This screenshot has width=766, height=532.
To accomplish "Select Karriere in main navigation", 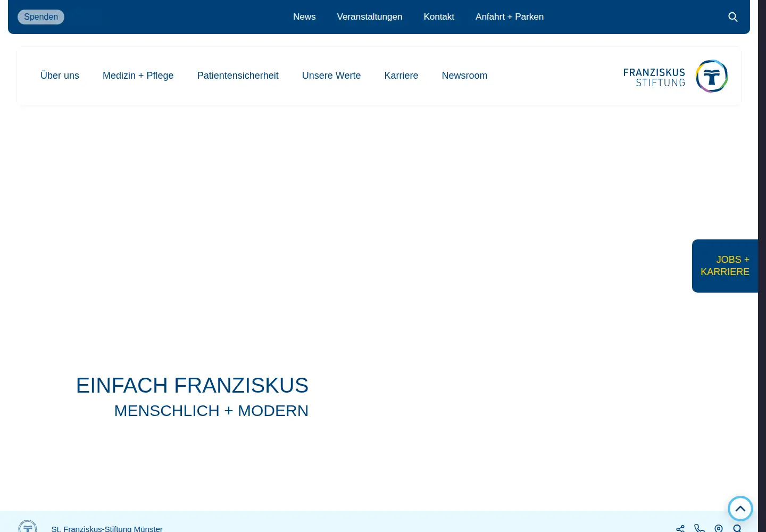I will pyautogui.click(x=401, y=76).
